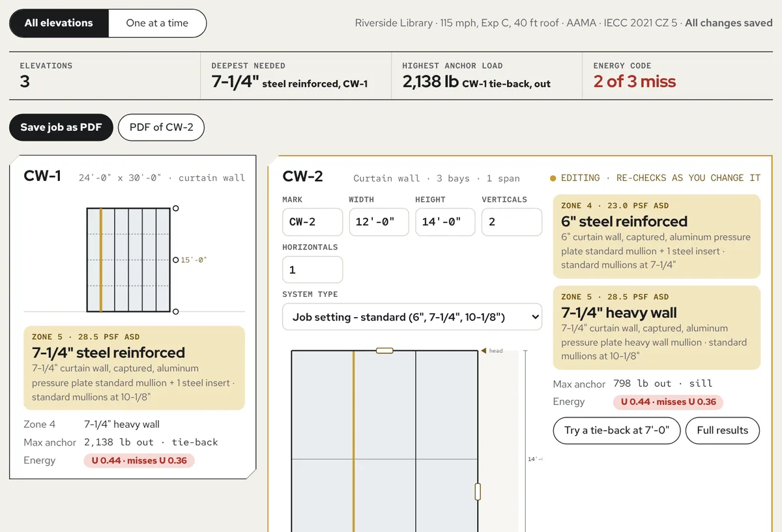Viewport: 782px width, 532px height.
Task: Click the CW-2 energy U 0.44 miss badge
Action: click(669, 402)
